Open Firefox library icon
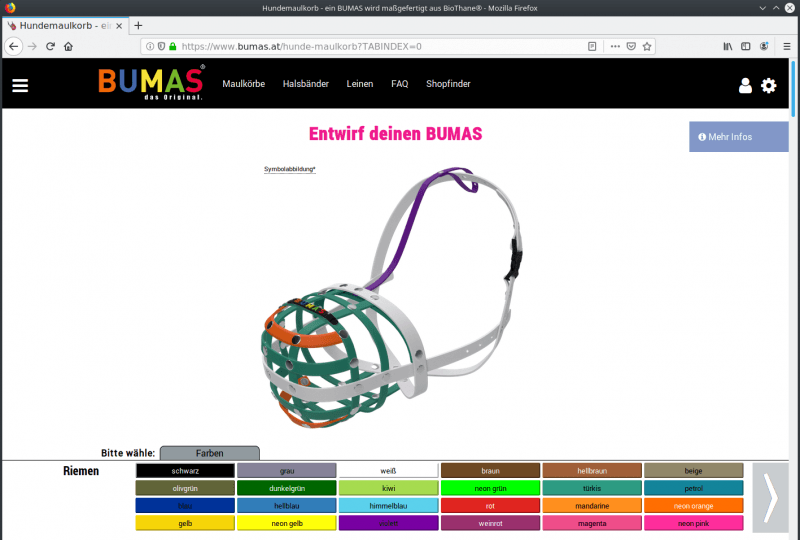Viewport: 800px width, 540px height. 728,46
